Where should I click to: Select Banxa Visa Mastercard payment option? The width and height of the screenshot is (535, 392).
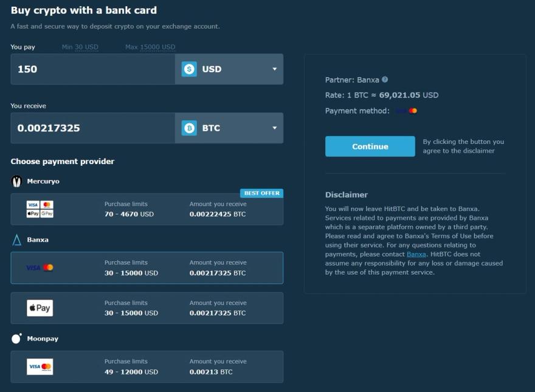[x=147, y=268]
